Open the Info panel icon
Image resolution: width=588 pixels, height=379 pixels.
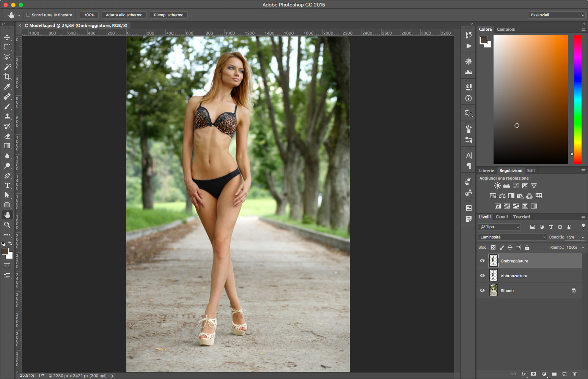(x=469, y=98)
